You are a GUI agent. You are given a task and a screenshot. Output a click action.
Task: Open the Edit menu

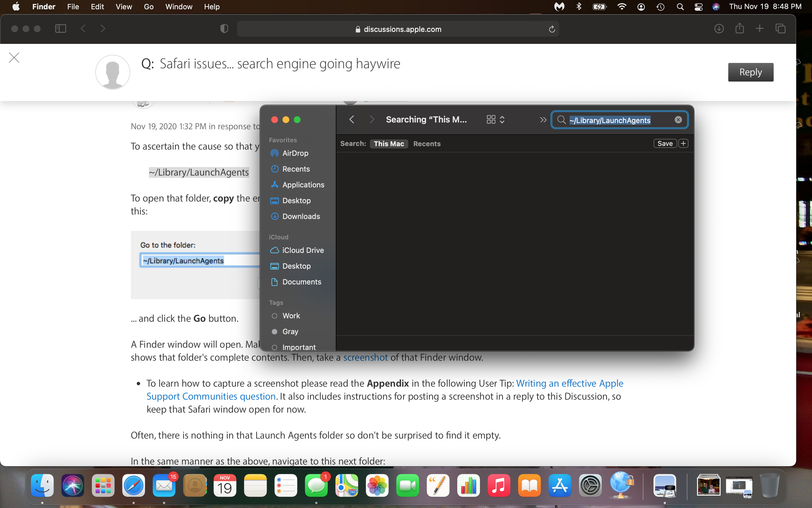click(97, 7)
